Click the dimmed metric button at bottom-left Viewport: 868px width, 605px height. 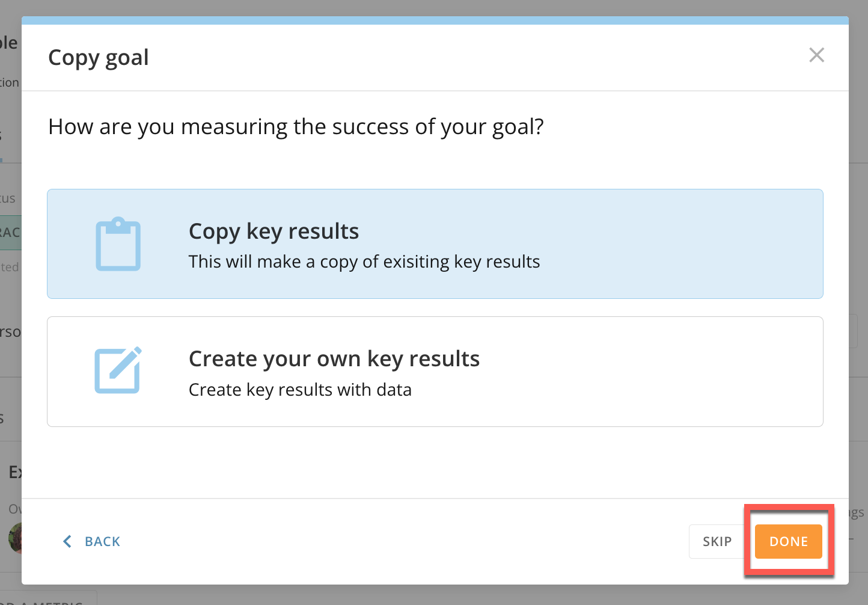[48, 599]
